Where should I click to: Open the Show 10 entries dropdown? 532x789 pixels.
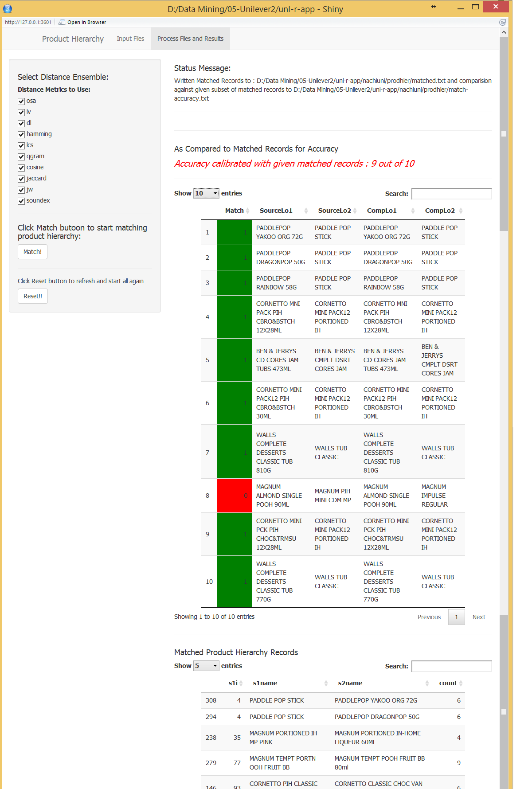click(206, 193)
